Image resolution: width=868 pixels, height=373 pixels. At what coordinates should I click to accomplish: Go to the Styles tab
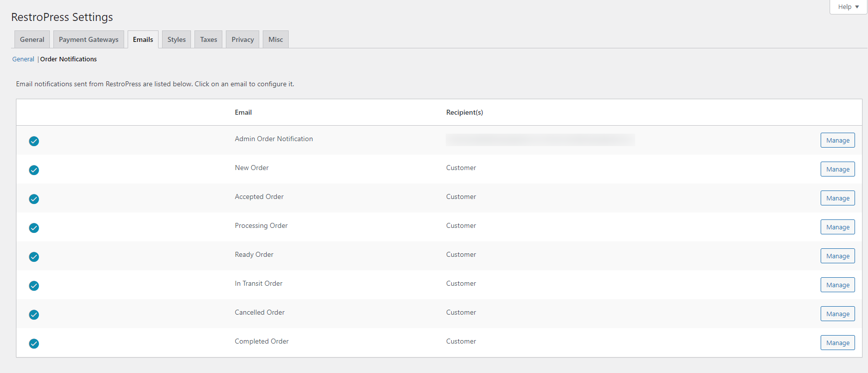coord(176,39)
